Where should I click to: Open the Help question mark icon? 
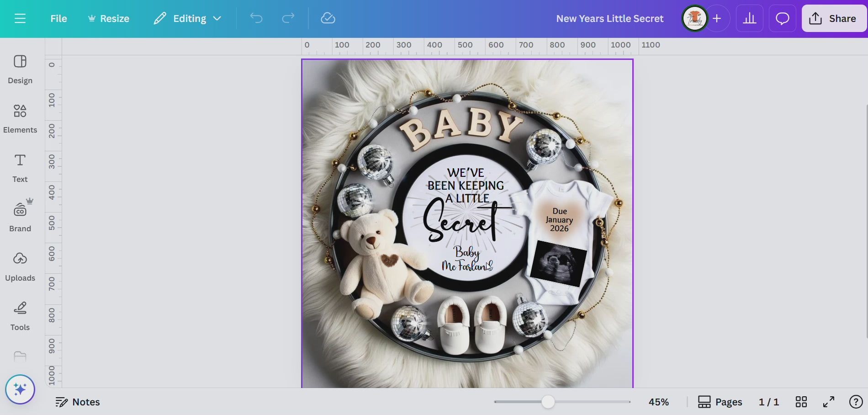tap(855, 402)
